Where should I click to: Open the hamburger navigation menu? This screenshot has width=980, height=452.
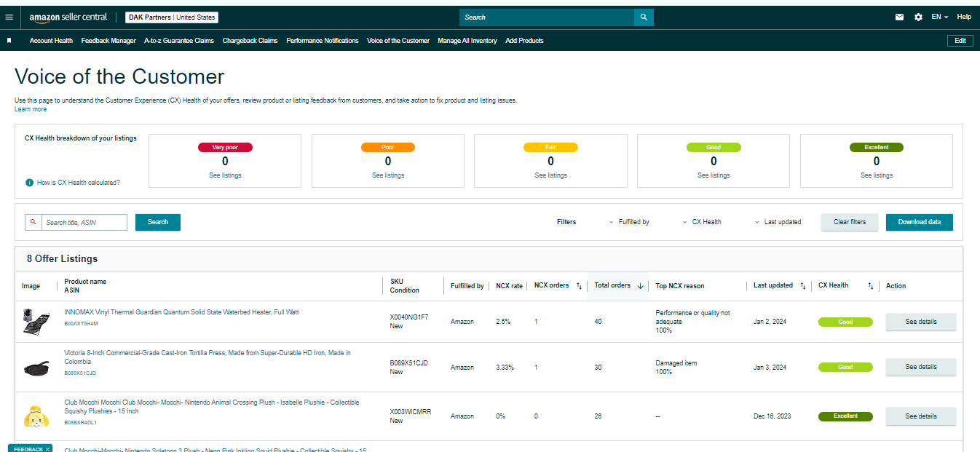point(9,17)
